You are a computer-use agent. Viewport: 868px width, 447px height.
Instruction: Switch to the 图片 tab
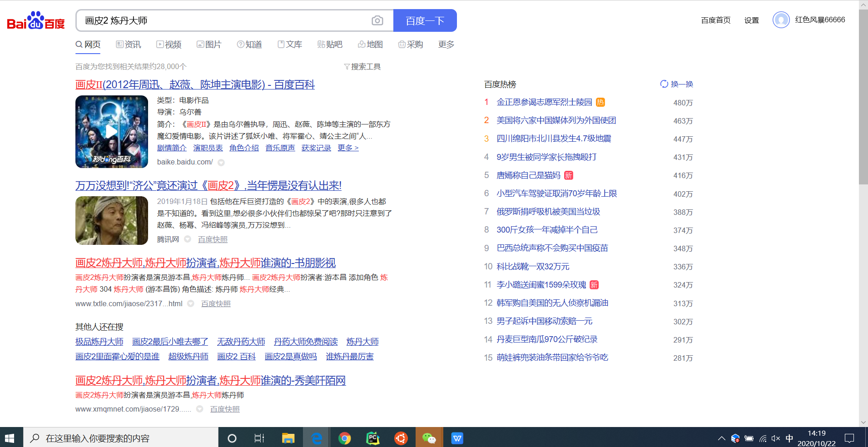(x=209, y=45)
